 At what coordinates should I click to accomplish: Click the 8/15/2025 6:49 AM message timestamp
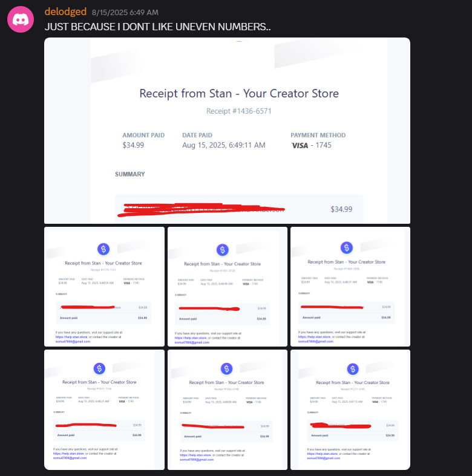(x=125, y=13)
